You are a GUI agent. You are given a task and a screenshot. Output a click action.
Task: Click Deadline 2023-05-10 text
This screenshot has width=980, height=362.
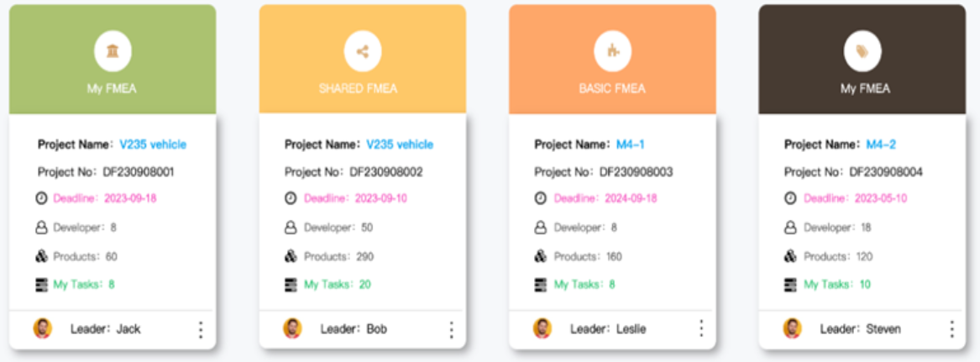(855, 198)
